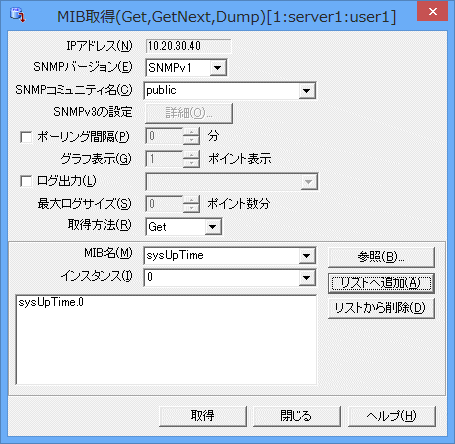
Task: Click the 取得方法(R) label
Action: click(100, 225)
